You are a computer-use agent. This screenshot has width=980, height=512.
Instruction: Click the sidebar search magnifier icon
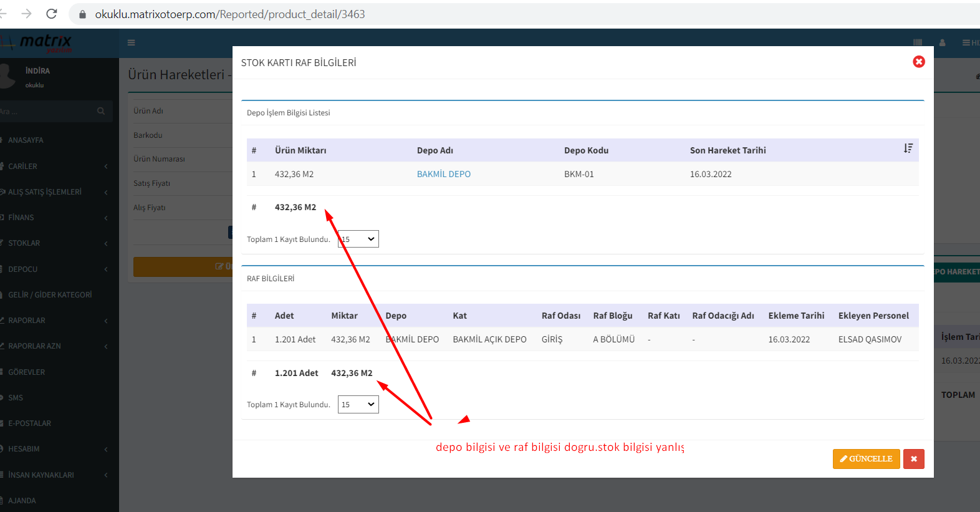point(101,111)
